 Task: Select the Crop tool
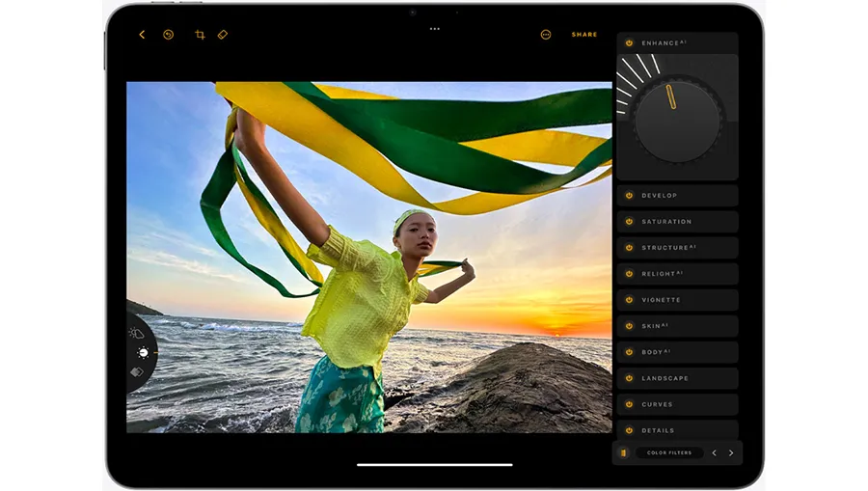pyautogui.click(x=200, y=35)
